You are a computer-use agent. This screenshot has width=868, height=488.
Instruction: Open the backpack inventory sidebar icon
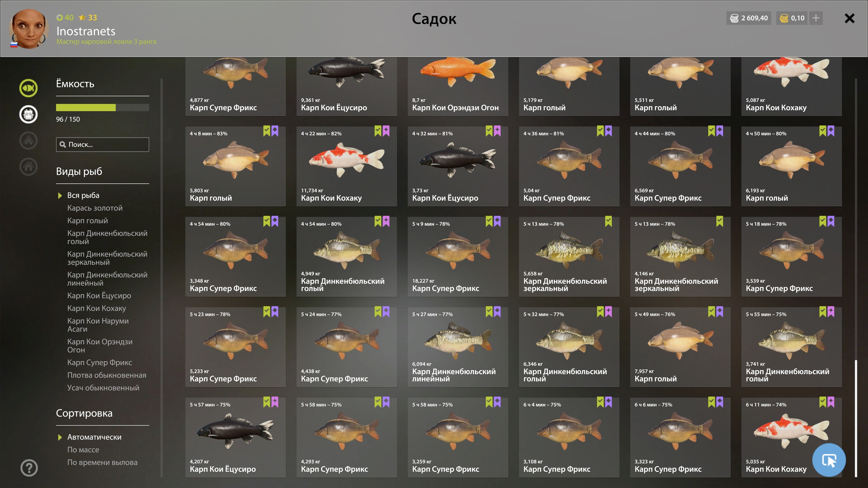[x=28, y=114]
